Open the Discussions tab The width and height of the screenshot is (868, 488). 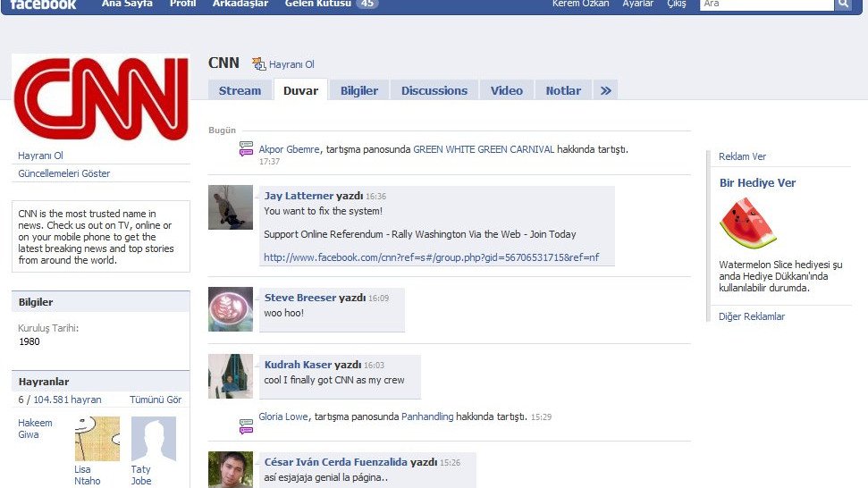tap(434, 90)
